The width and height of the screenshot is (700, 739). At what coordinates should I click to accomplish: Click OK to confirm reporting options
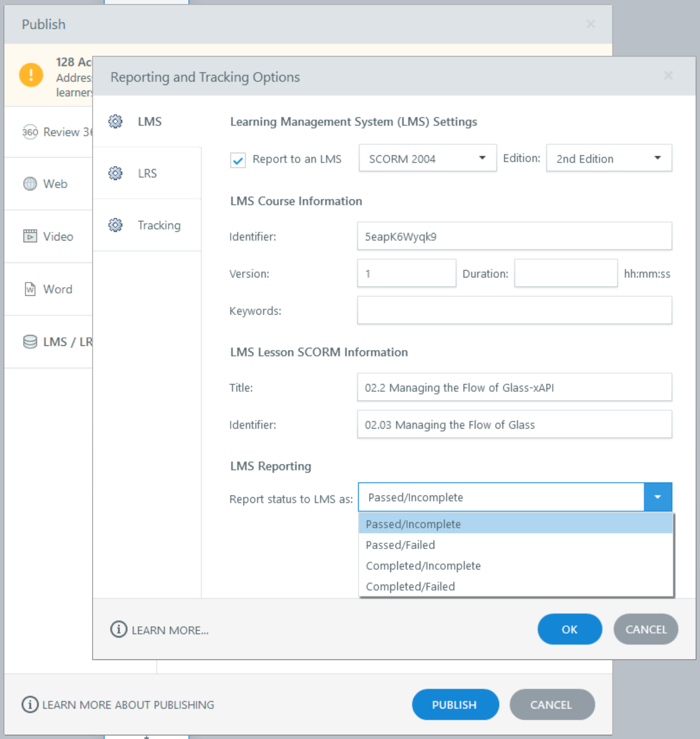click(x=570, y=629)
